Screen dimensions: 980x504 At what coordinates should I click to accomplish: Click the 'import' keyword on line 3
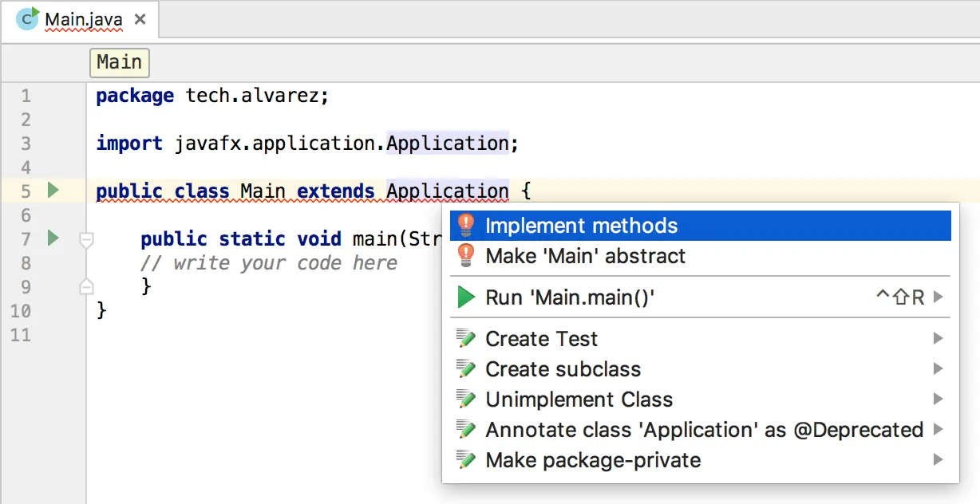point(129,144)
